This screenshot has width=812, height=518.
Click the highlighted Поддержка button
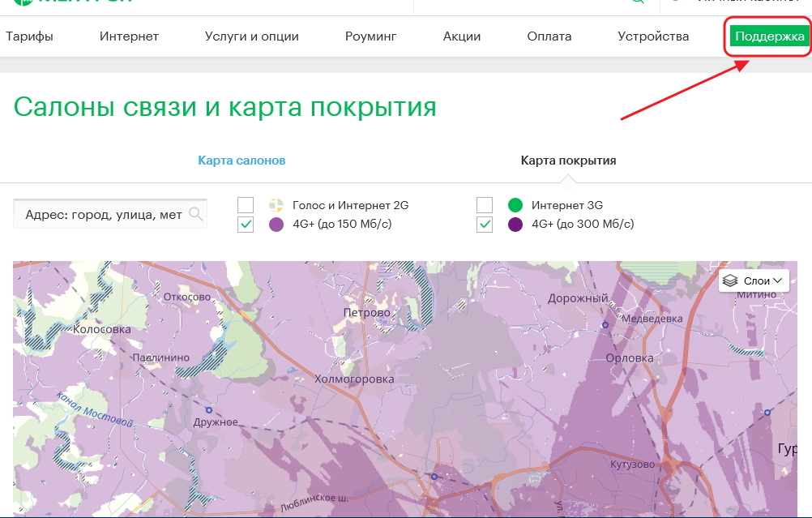[766, 36]
